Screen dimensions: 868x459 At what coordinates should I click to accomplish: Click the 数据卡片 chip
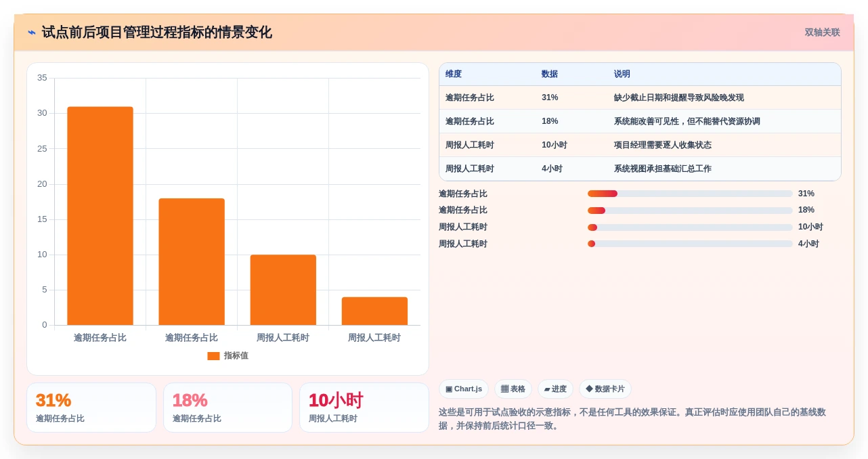[x=605, y=389]
